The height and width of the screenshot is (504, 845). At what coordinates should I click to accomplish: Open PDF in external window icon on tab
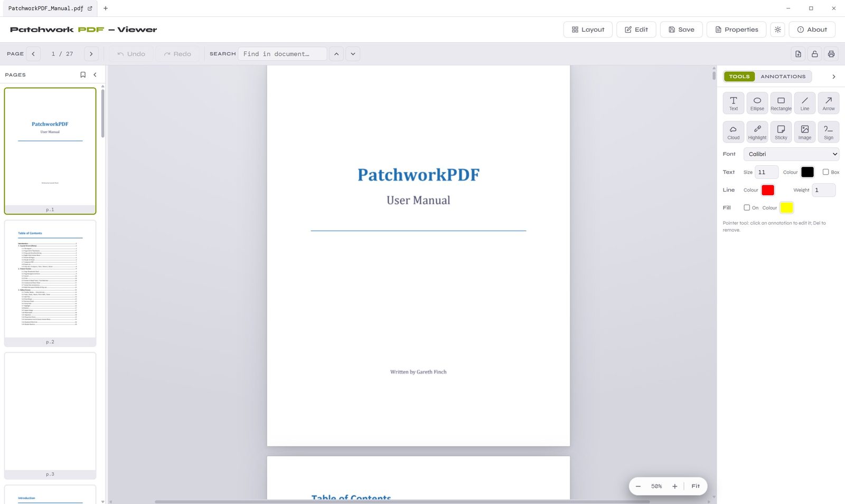click(x=90, y=8)
